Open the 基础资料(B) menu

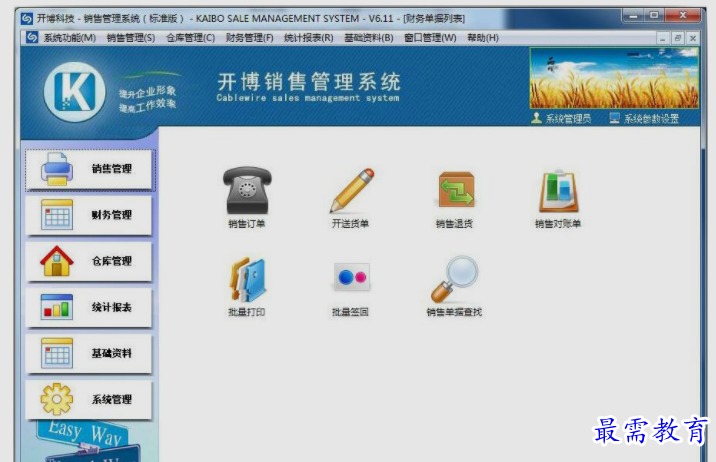[x=369, y=38]
